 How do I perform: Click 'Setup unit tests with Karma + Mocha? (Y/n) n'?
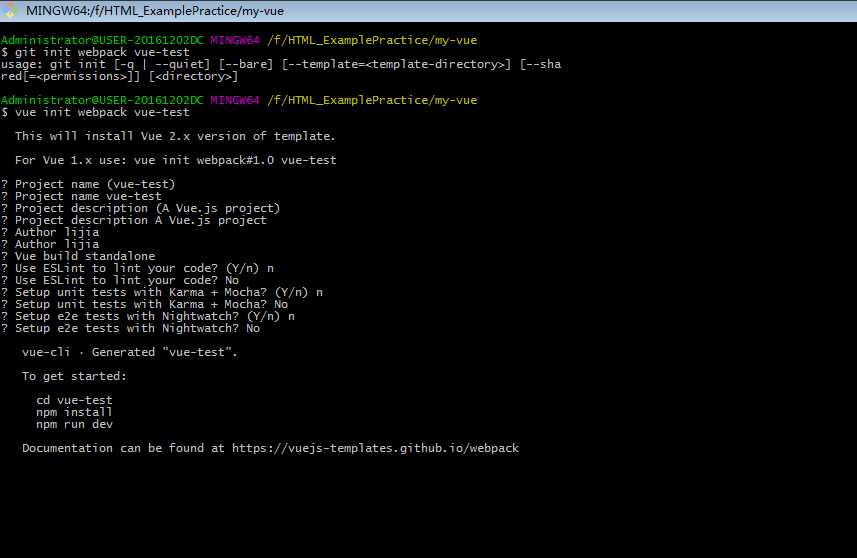(162, 292)
